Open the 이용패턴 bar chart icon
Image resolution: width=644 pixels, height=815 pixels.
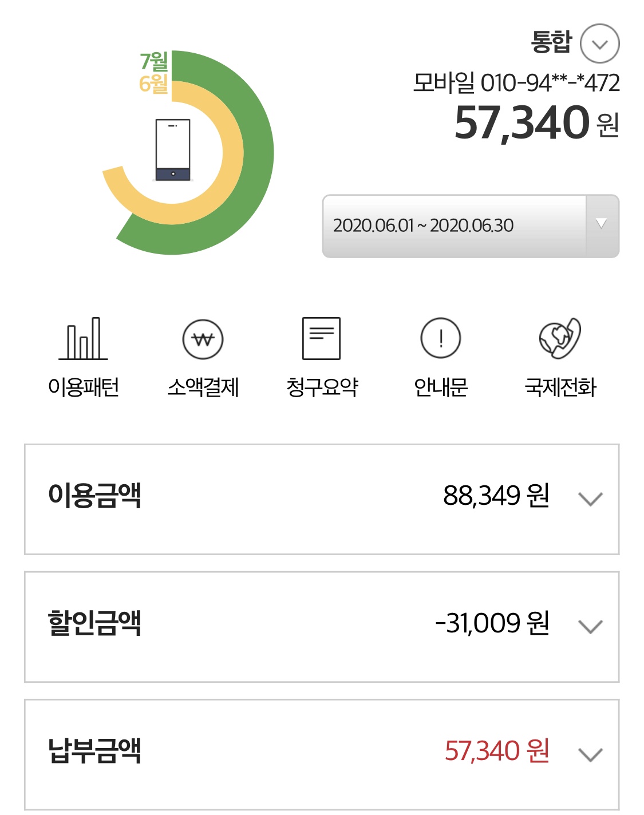(84, 339)
